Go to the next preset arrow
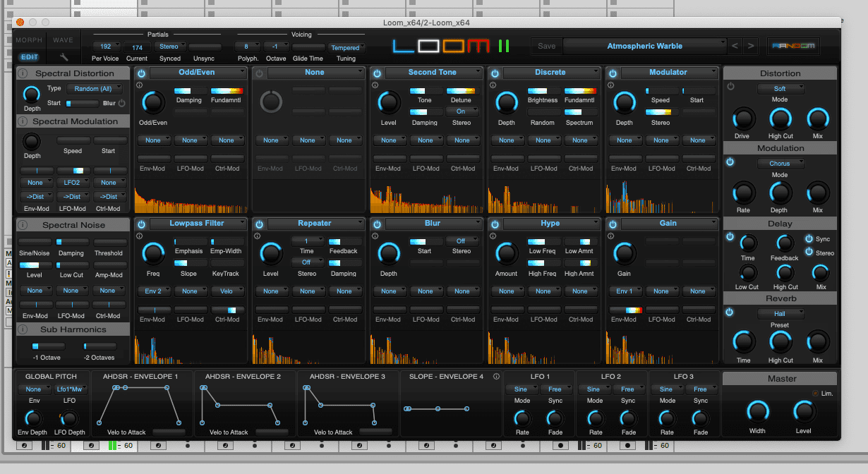 coord(751,46)
